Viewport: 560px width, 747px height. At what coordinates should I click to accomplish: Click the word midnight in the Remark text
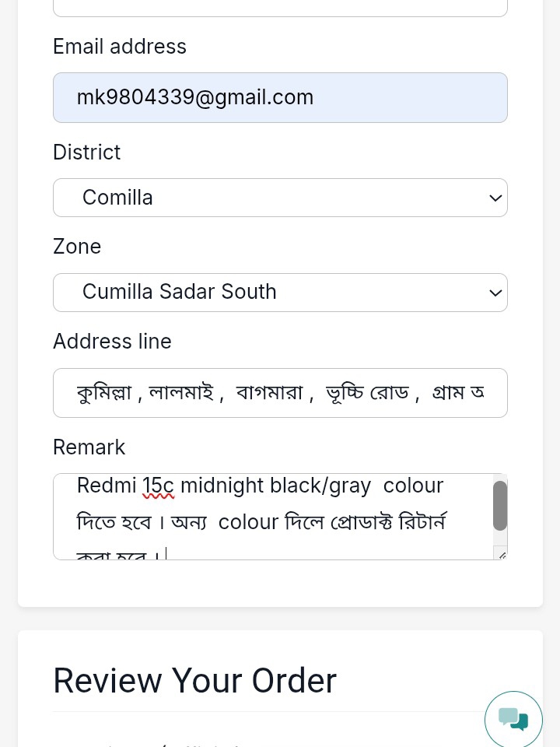pos(222,486)
